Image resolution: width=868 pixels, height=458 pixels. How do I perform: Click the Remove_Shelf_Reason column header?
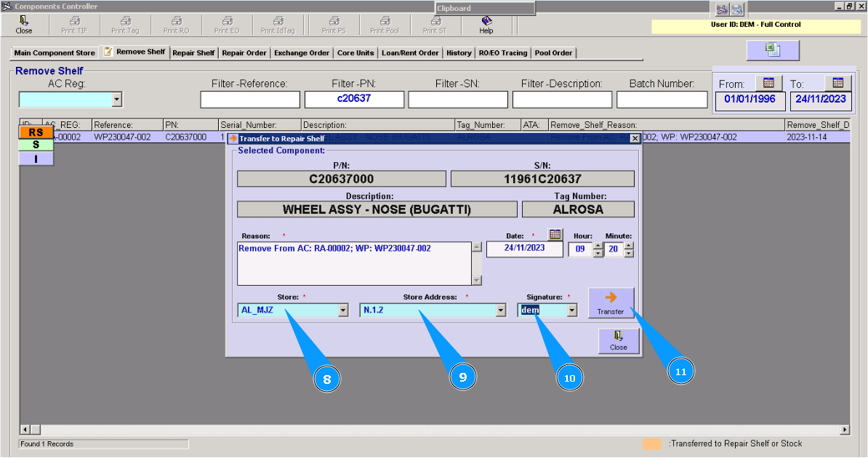667,124
